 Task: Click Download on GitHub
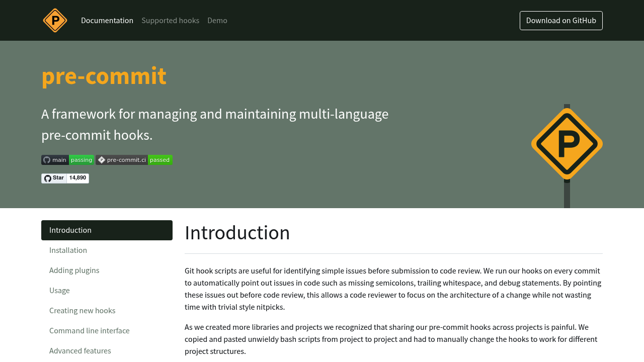[x=561, y=20]
